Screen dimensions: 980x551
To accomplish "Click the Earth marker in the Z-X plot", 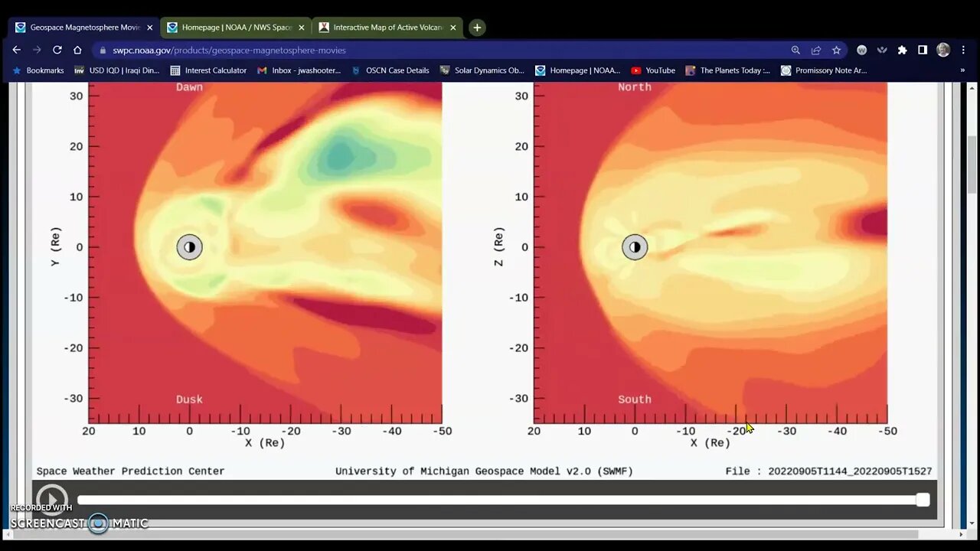I will point(635,247).
